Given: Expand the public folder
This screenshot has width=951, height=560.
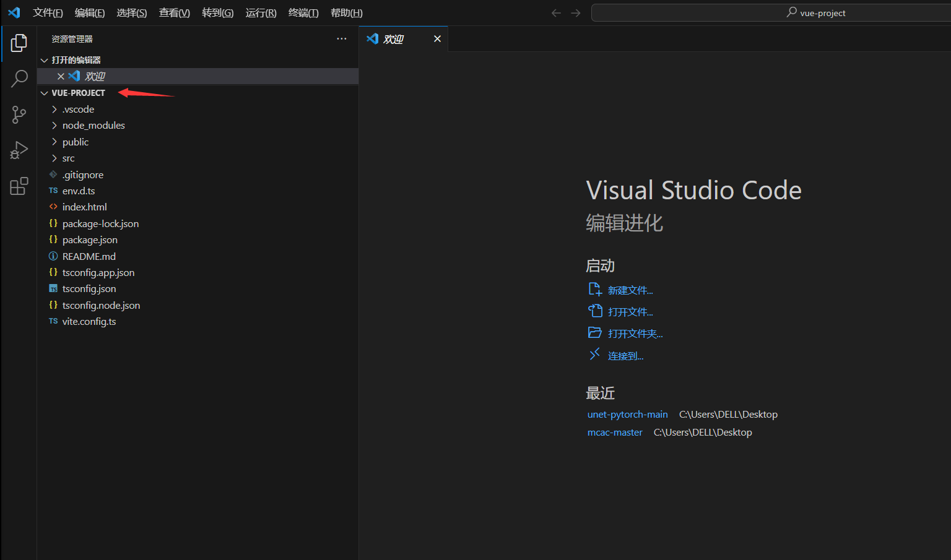Looking at the screenshot, I should 54,142.
